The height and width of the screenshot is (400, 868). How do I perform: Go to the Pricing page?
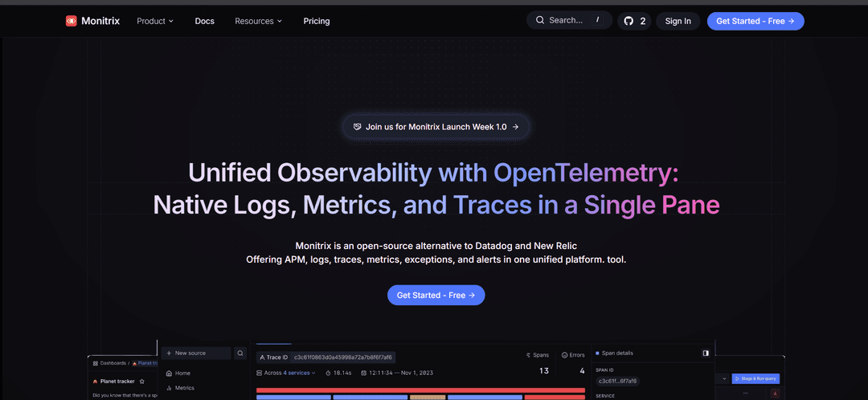[317, 21]
